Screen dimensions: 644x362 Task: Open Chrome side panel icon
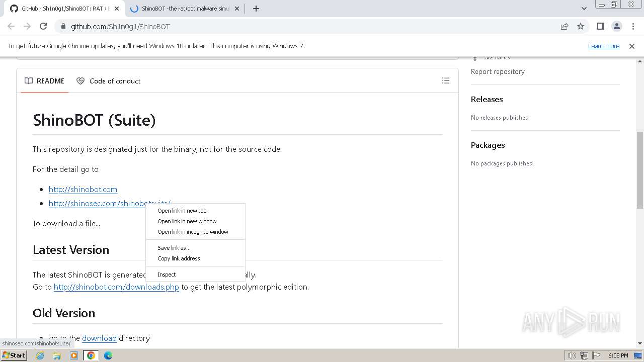(600, 26)
